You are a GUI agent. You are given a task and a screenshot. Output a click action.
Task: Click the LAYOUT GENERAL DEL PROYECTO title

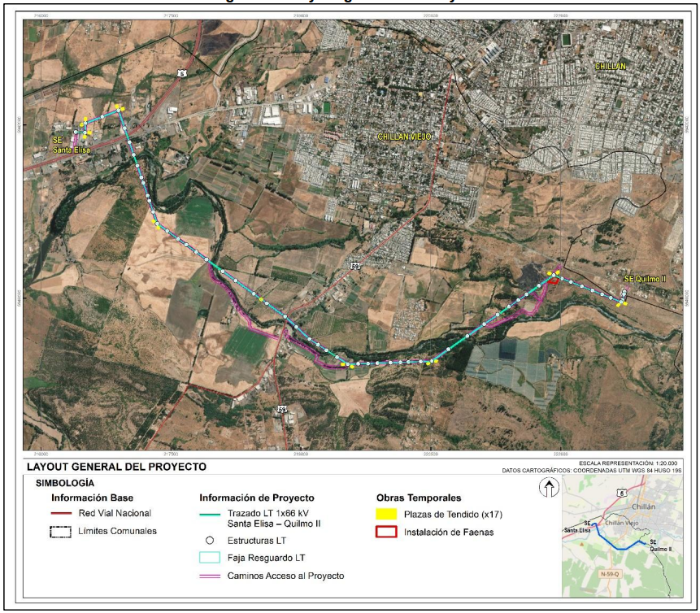point(116,467)
